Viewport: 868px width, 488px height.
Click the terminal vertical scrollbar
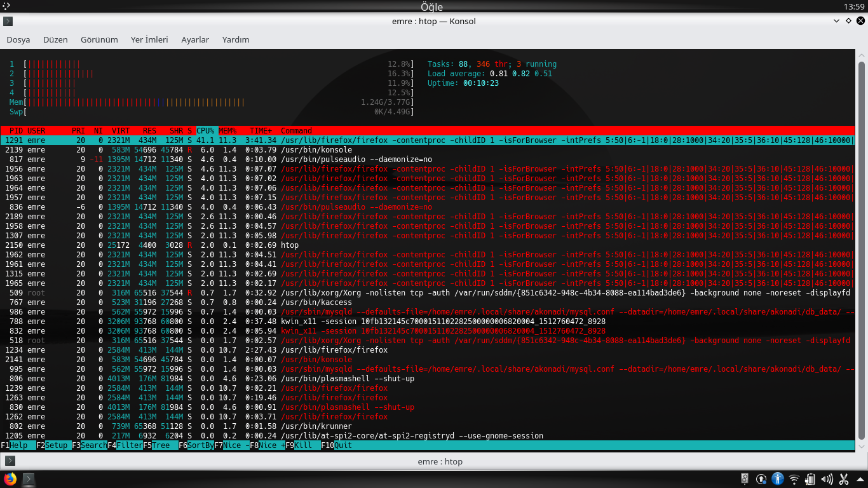(x=861, y=248)
